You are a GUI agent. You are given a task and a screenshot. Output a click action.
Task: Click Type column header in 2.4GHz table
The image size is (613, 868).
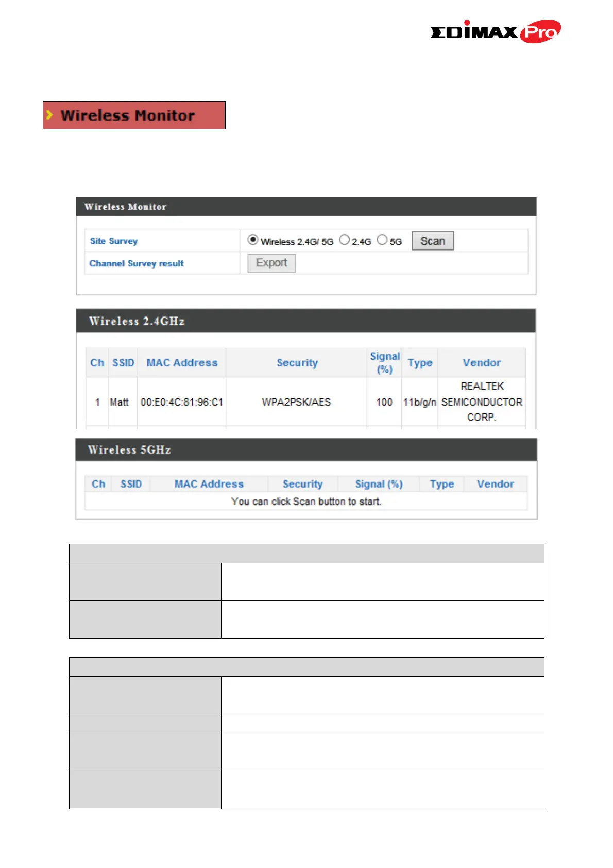click(x=420, y=363)
